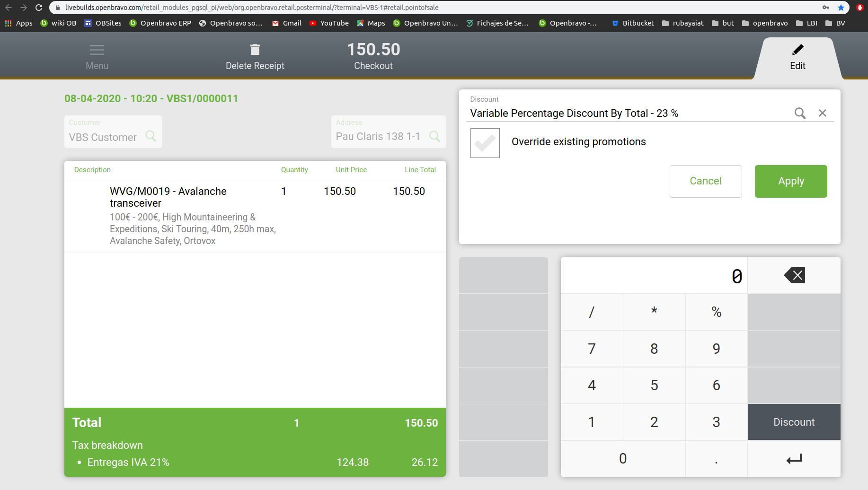Select the Avalanche transceiver receipt line
The height and width of the screenshot is (490, 868).
pyautogui.click(x=255, y=216)
